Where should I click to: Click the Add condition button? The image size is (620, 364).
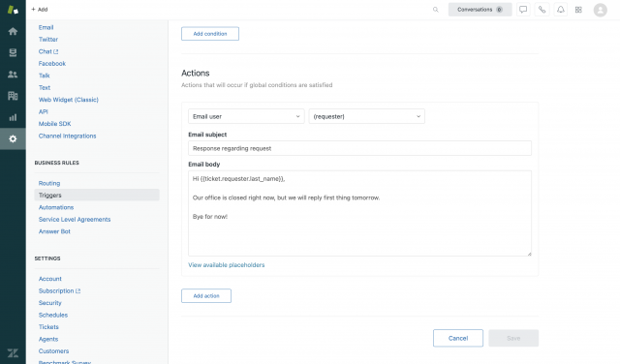[210, 34]
